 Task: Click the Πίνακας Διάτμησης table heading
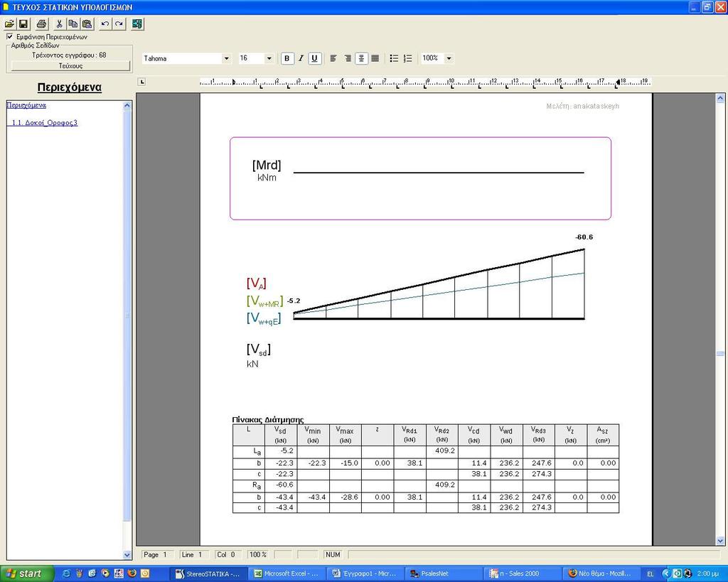pos(268,420)
